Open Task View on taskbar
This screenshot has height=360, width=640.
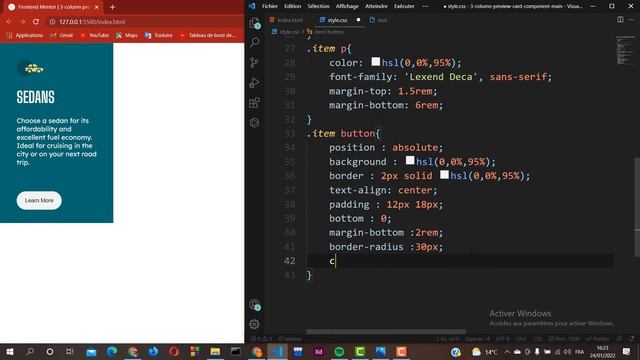click(70, 351)
